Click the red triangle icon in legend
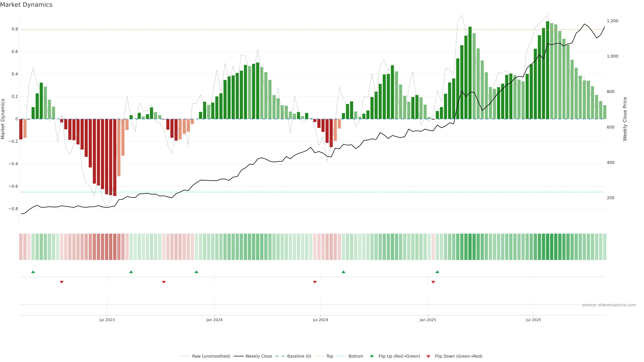Screen dimensions: 644x362 click(x=428, y=356)
